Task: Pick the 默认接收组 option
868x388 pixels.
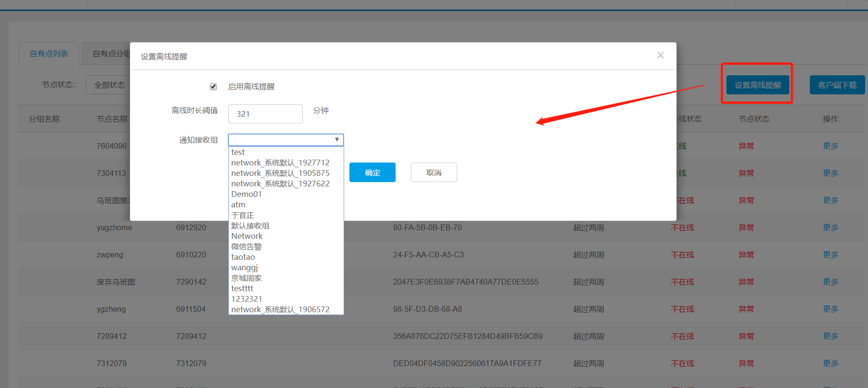Action: point(250,226)
